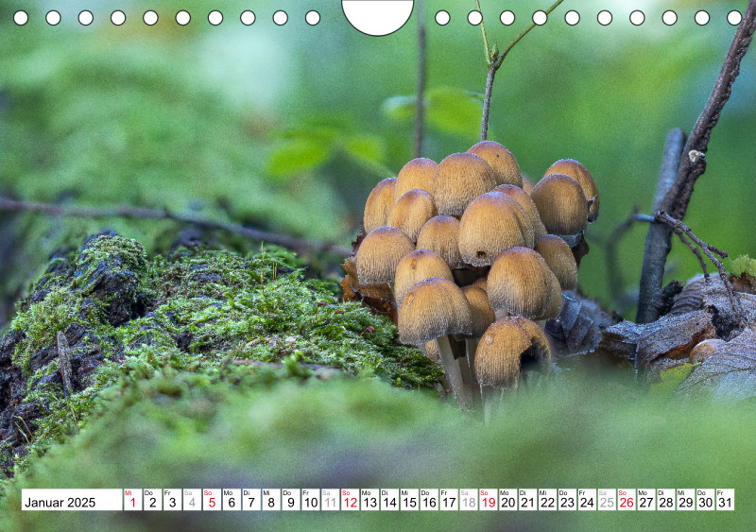Select Wednesday January 1 cell
Screen dimensions: 756x532
tap(132, 500)
